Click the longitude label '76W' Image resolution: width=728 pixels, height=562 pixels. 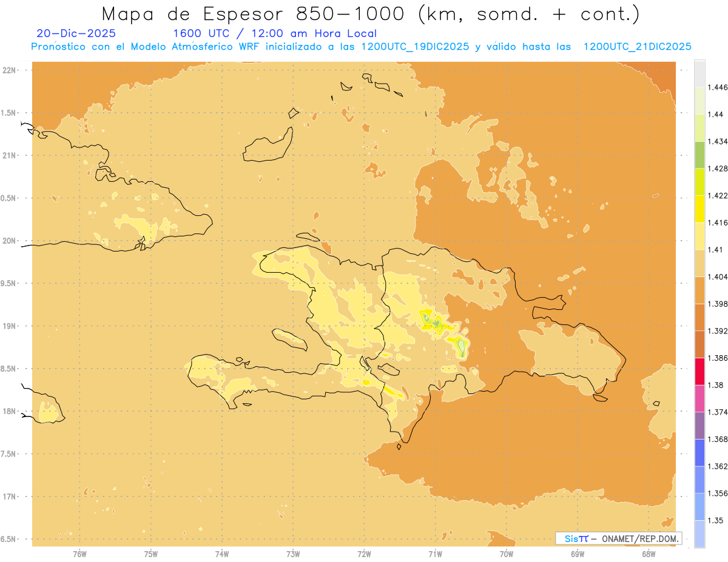[x=79, y=554]
